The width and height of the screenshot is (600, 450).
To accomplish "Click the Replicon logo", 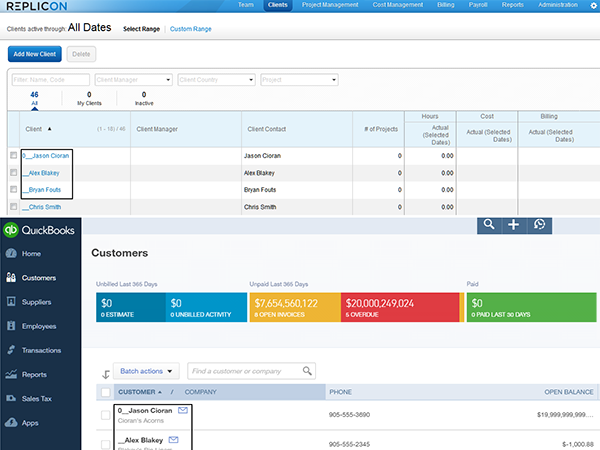I will 37,6.
